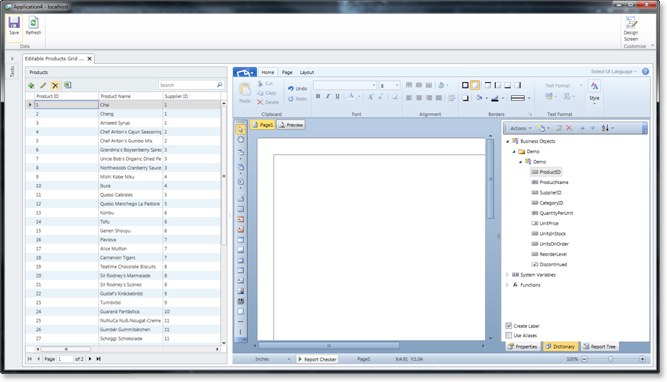The height and width of the screenshot is (382, 667).
Task: Click the Undo button in report designer
Action: click(297, 88)
